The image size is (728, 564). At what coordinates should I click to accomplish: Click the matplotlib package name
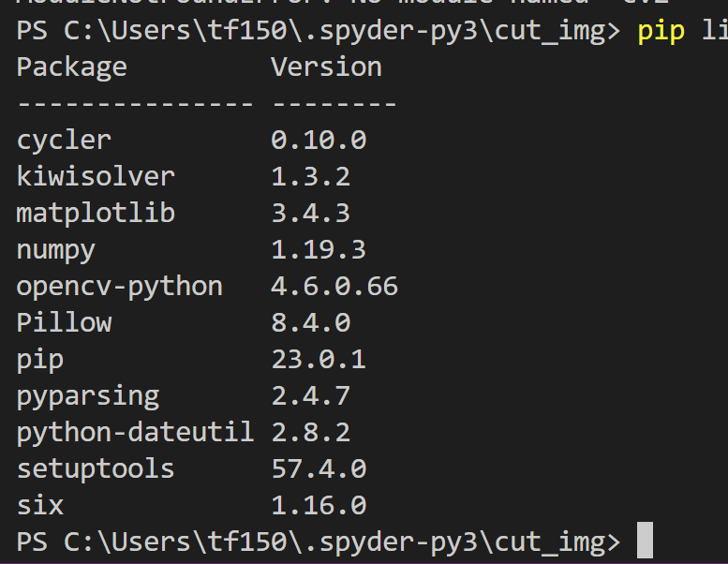tap(96, 214)
